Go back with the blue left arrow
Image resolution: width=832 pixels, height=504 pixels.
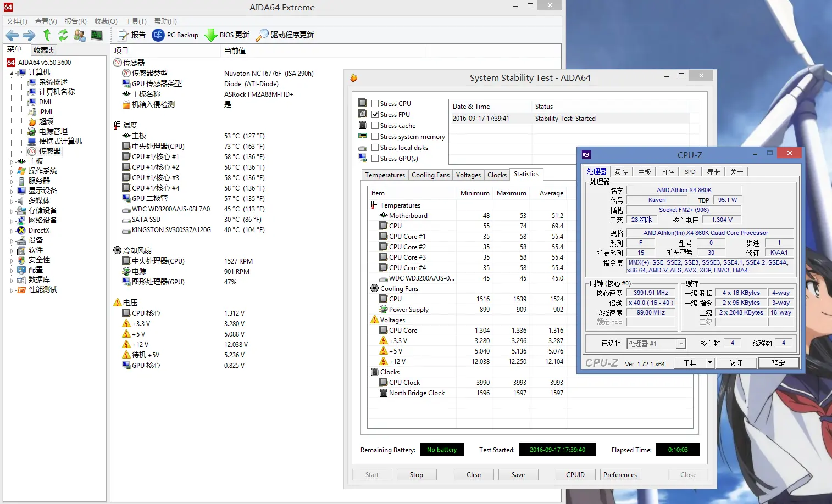[12, 35]
